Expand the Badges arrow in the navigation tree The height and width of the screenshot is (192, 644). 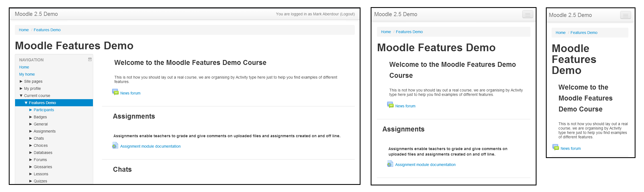[31, 117]
